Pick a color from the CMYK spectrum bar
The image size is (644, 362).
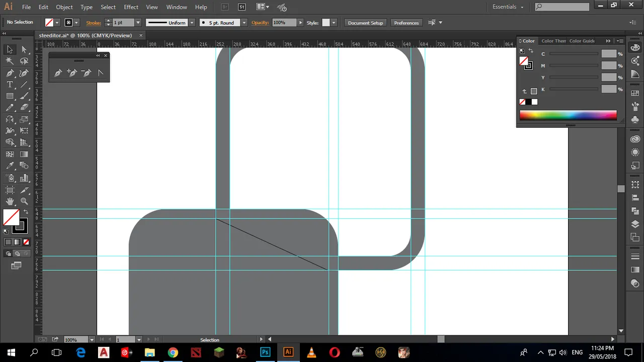568,116
